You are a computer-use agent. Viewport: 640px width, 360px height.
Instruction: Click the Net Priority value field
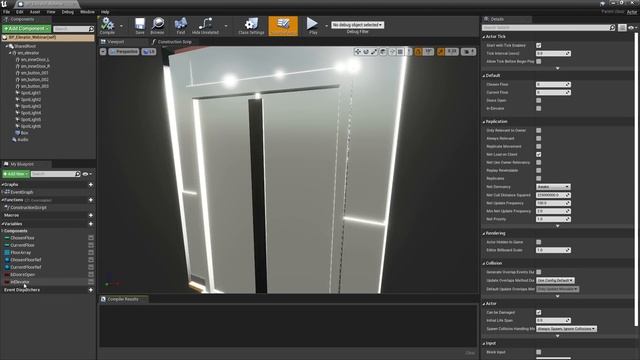click(553, 219)
